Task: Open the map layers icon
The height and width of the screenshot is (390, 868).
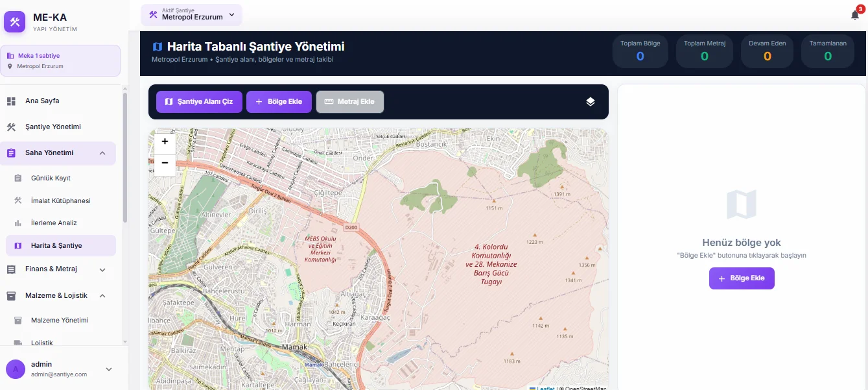Action: click(590, 102)
